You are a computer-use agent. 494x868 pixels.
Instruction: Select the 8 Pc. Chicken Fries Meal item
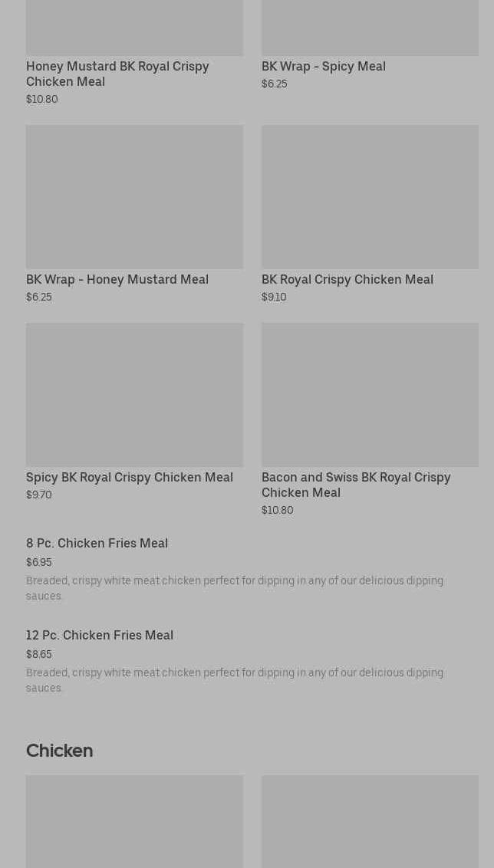(x=97, y=543)
